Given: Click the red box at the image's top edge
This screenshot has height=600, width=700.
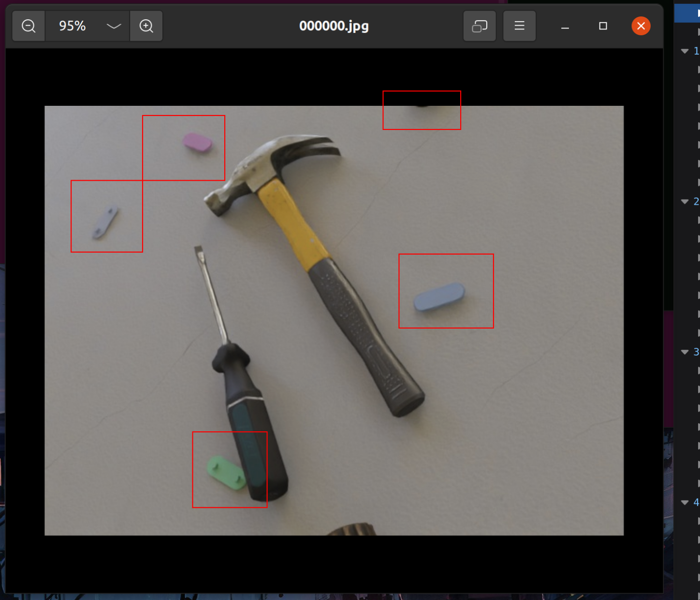Looking at the screenshot, I should tap(422, 110).
